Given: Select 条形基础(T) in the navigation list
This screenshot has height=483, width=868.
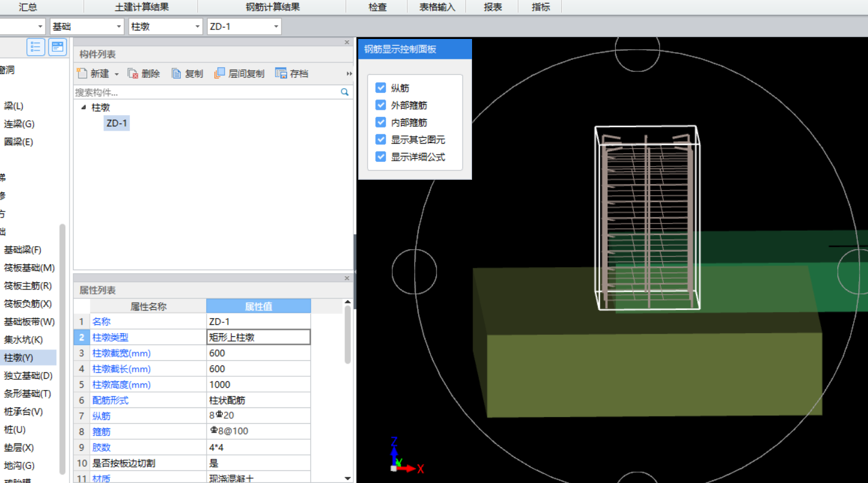Looking at the screenshot, I should click(x=28, y=394).
